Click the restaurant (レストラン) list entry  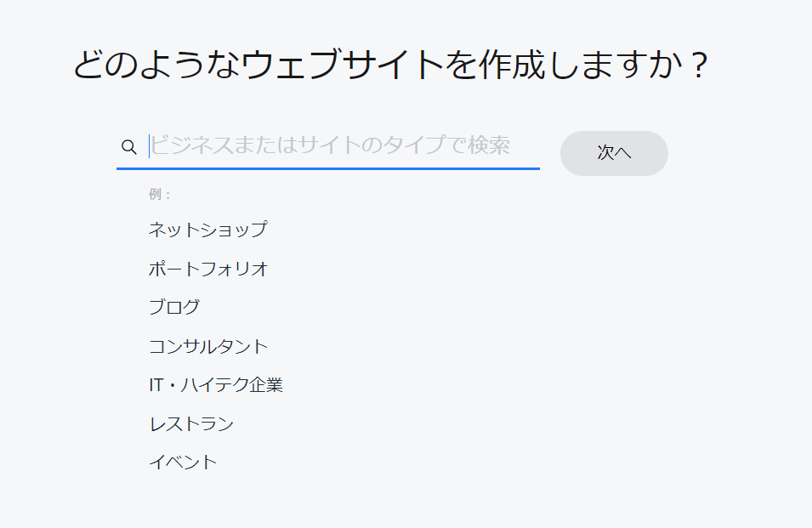point(191,423)
